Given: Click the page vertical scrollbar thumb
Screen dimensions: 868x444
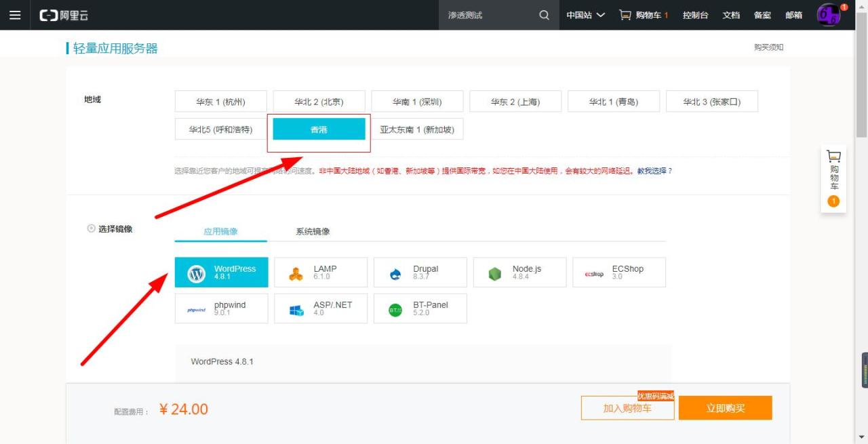Looking at the screenshot, I should pyautogui.click(x=861, y=74).
